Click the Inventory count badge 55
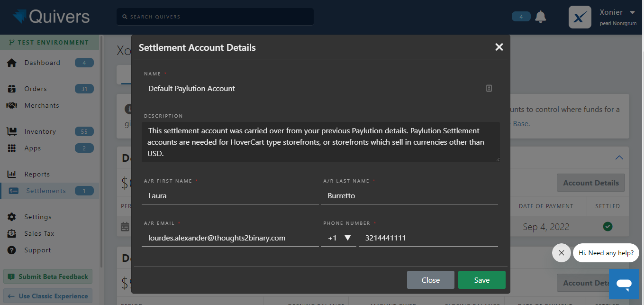The image size is (644, 305). tap(84, 131)
